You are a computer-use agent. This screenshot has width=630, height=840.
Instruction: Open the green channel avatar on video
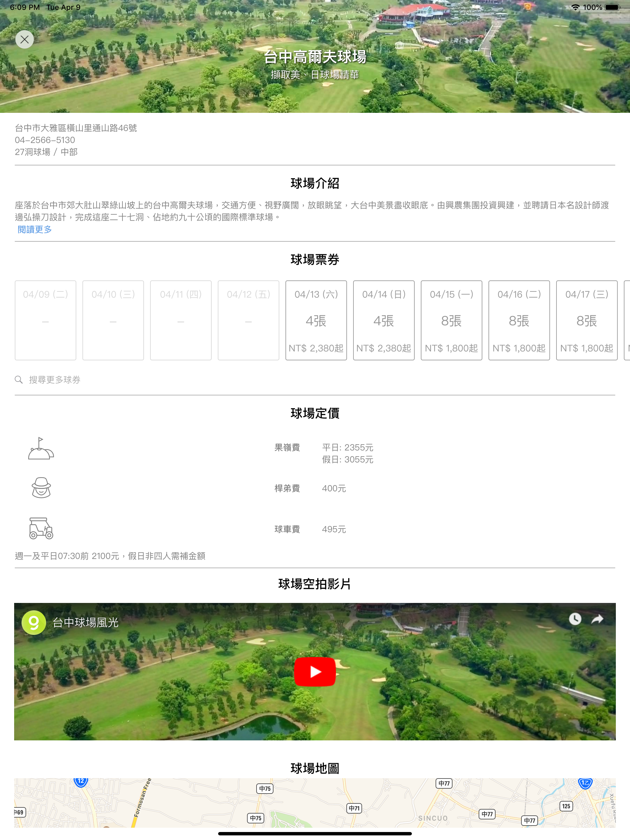click(x=34, y=622)
